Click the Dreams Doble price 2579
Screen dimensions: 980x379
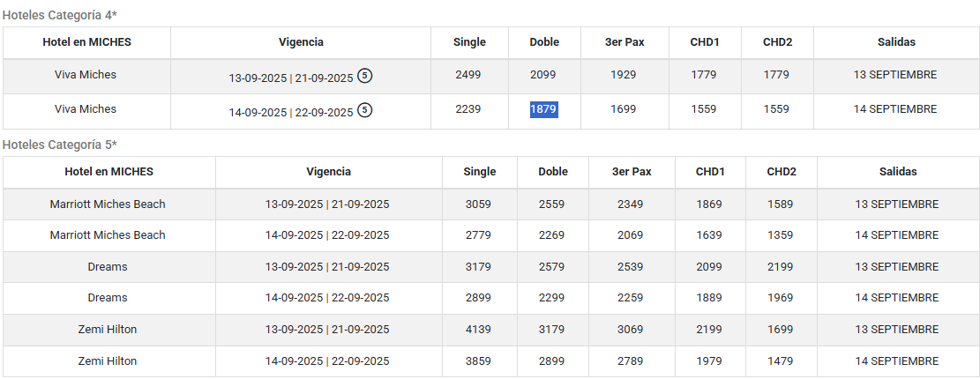click(x=552, y=266)
